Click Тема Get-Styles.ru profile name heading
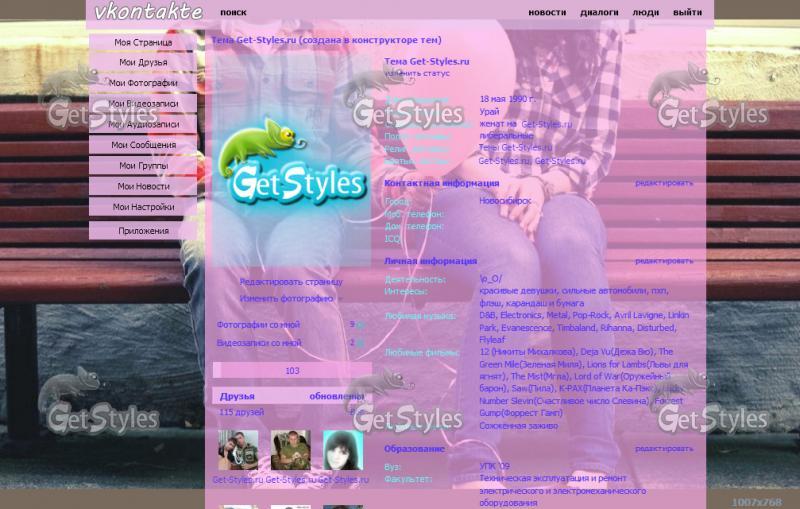This screenshot has height=509, width=800. click(427, 62)
